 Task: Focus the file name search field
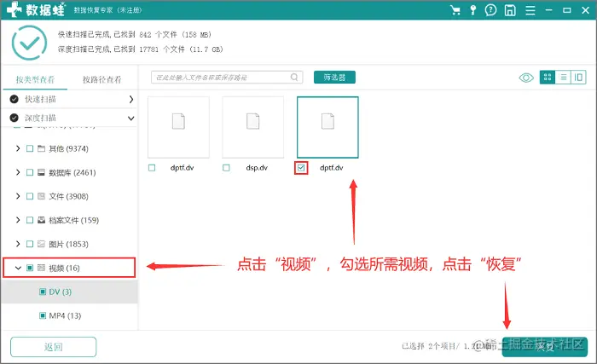click(x=227, y=78)
